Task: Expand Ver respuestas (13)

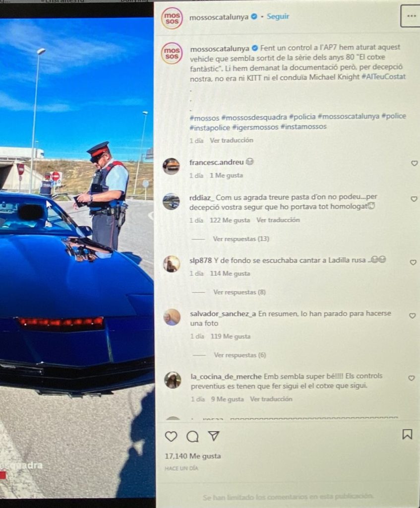Action: [x=241, y=239]
